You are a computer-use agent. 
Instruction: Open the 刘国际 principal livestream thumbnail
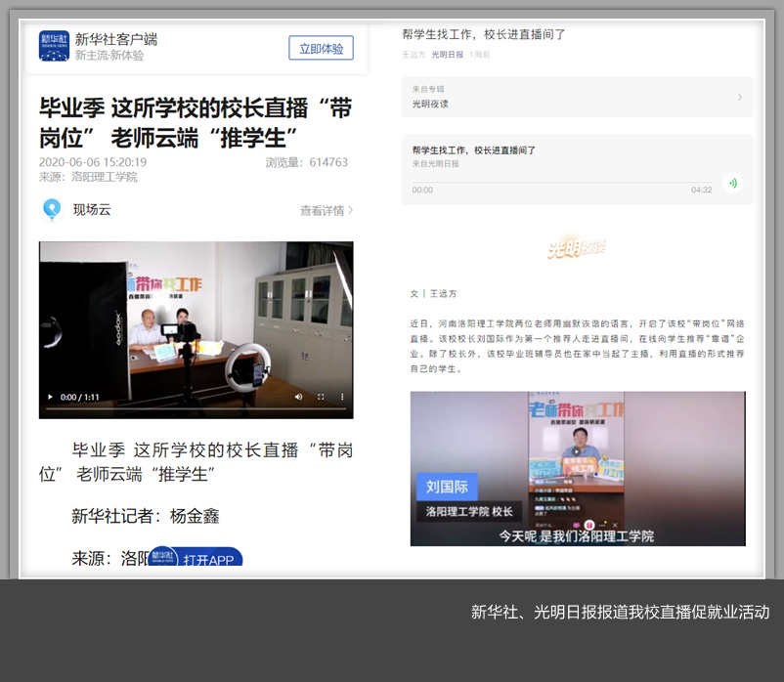(x=577, y=468)
